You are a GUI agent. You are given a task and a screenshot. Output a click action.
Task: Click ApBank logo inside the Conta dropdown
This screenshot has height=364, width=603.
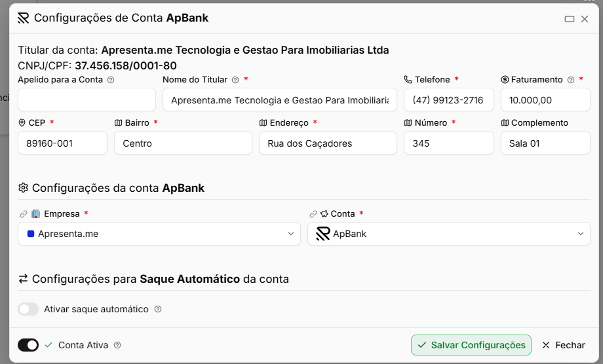click(x=323, y=234)
